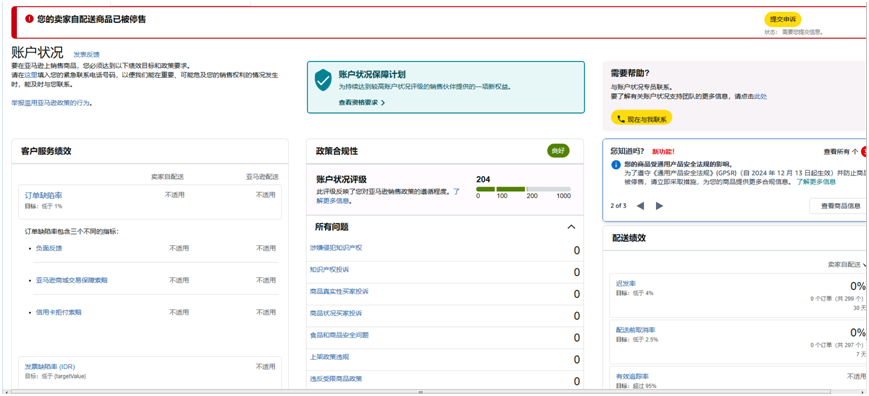Open 商品状况买家投诉 issue link
The width and height of the screenshot is (869, 396).
click(336, 313)
